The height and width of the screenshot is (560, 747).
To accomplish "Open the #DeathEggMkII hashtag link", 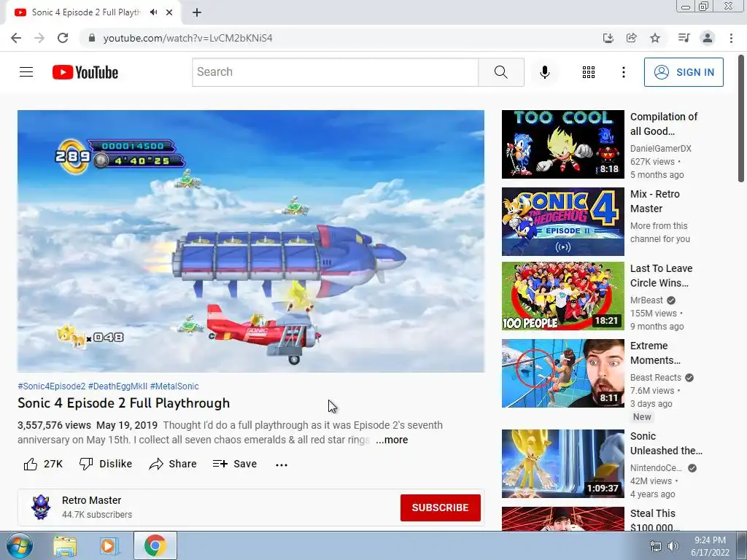I will (117, 386).
